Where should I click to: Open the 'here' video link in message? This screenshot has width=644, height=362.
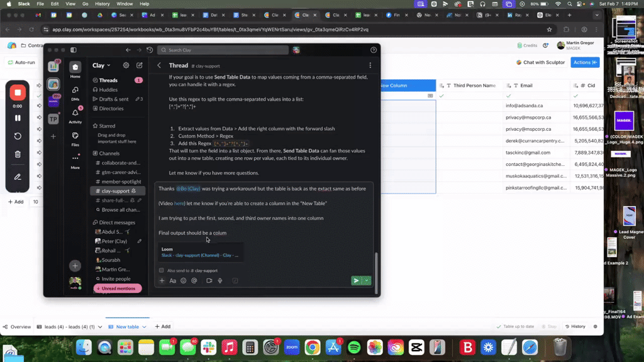coord(179,203)
